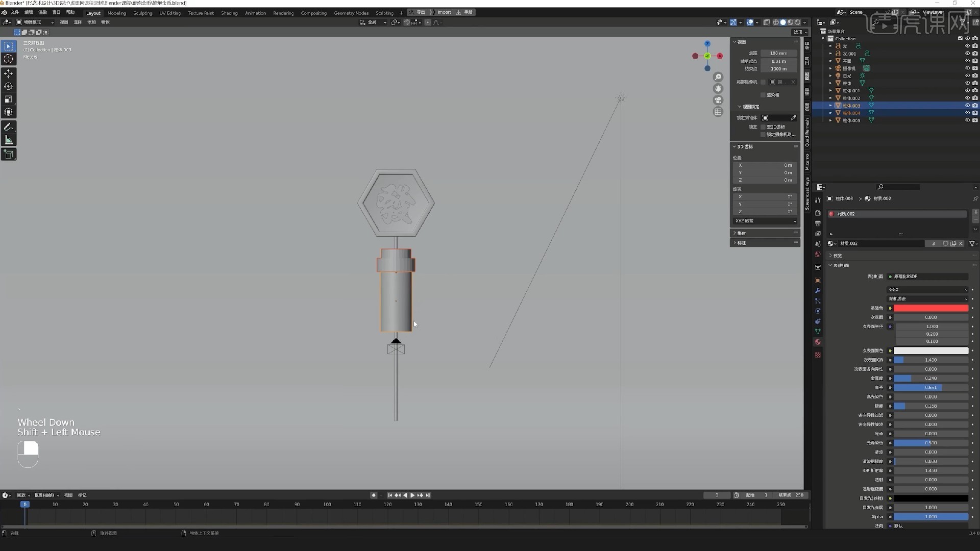Select the Add Cube tool
The height and width of the screenshot is (551, 980).
pyautogui.click(x=9, y=154)
